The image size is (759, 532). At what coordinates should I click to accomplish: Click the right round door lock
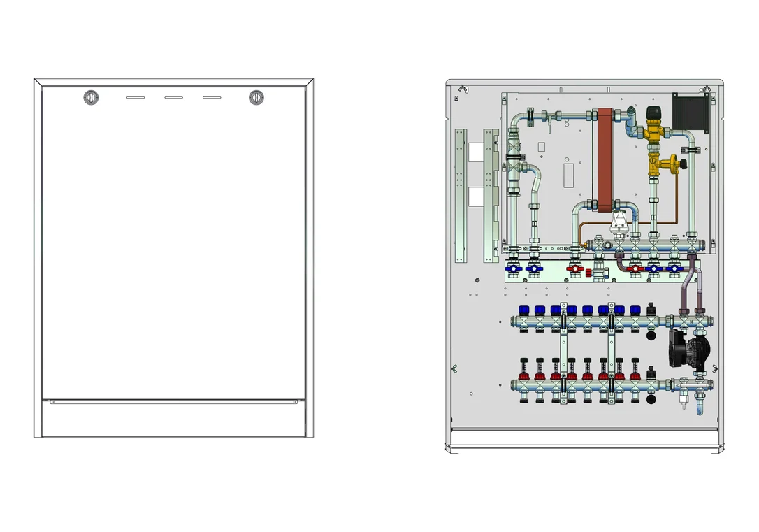point(256,98)
